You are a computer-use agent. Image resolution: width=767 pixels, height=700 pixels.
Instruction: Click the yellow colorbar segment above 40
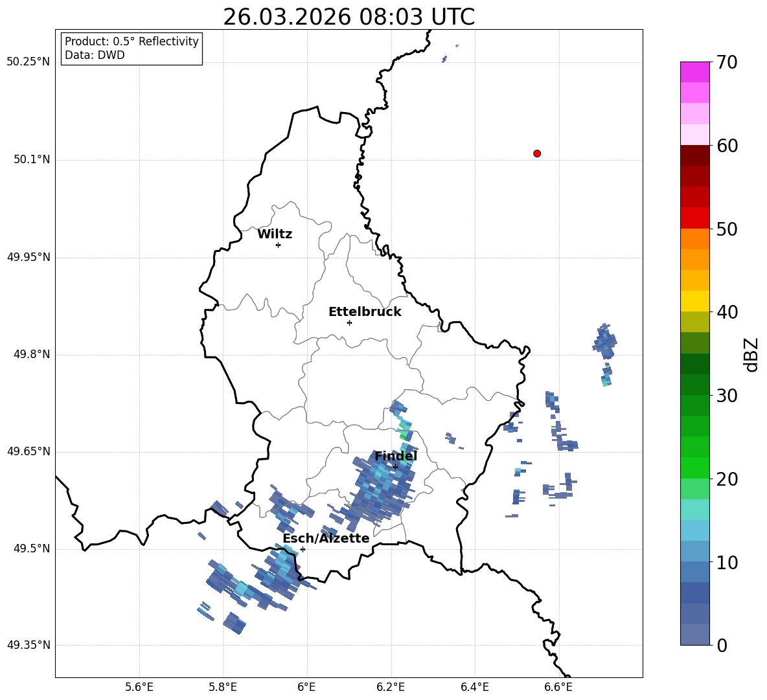695,301
